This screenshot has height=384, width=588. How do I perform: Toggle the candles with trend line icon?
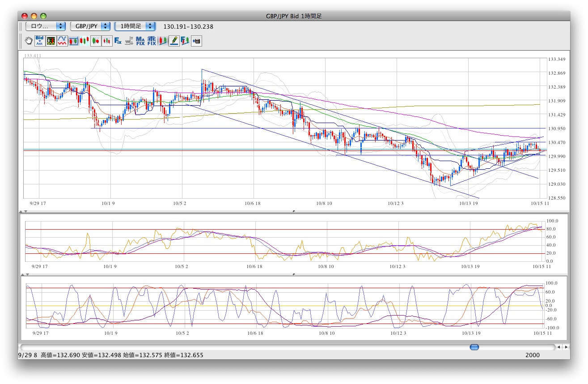pos(163,41)
